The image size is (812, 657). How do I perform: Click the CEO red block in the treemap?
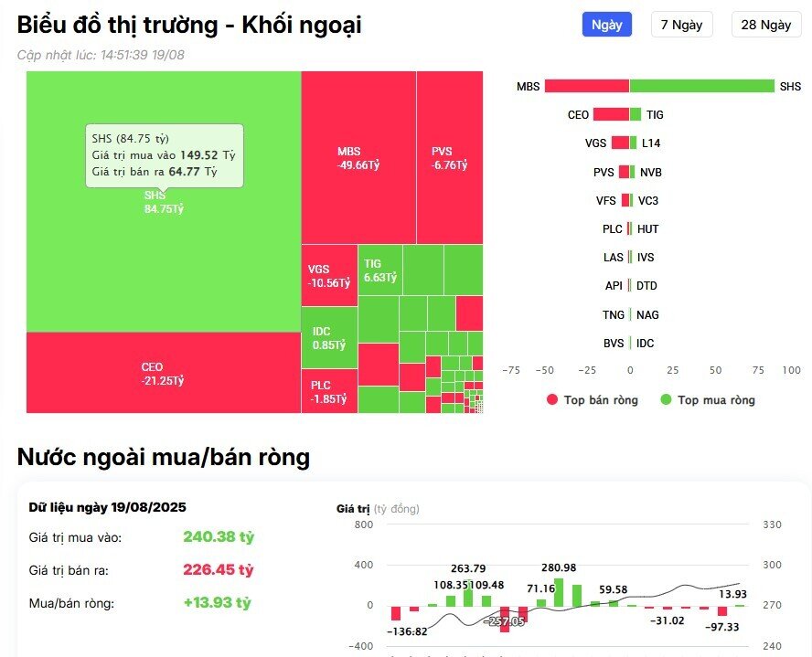pyautogui.click(x=160, y=375)
